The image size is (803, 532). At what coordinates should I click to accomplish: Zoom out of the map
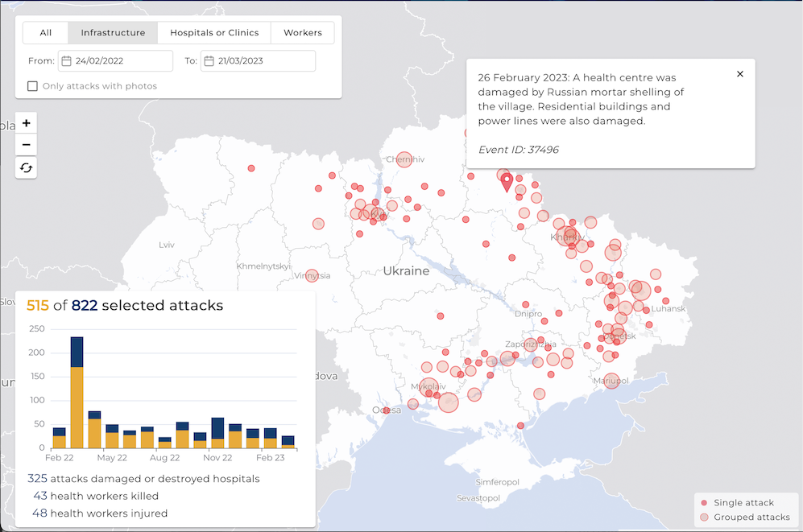point(27,146)
